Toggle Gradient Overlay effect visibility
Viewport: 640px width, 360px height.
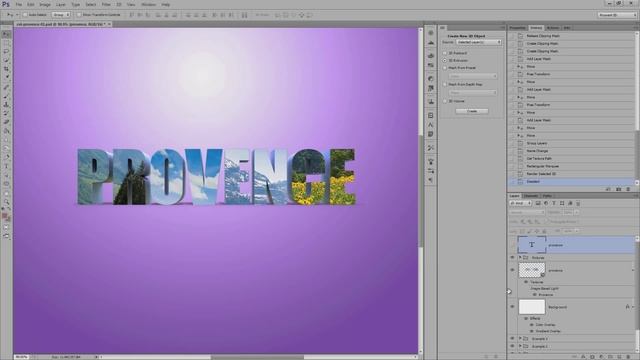click(532, 331)
